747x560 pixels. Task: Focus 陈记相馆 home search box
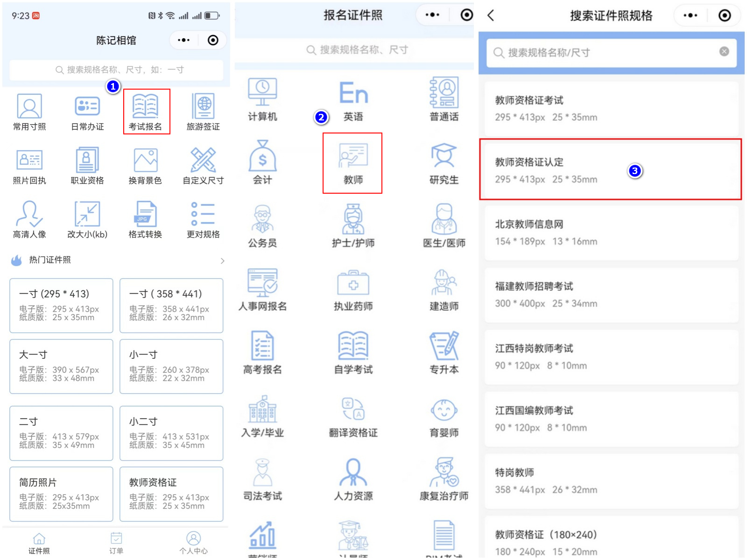click(116, 70)
